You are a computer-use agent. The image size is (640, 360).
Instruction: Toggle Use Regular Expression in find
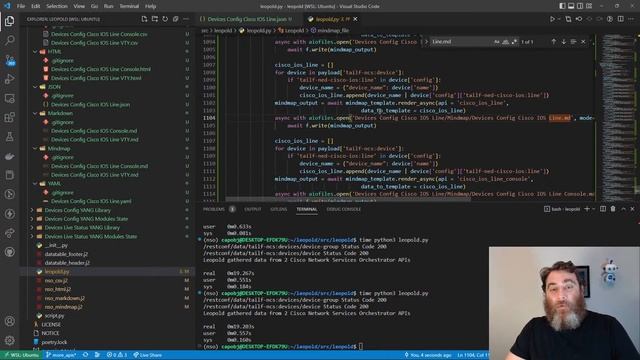(514, 42)
